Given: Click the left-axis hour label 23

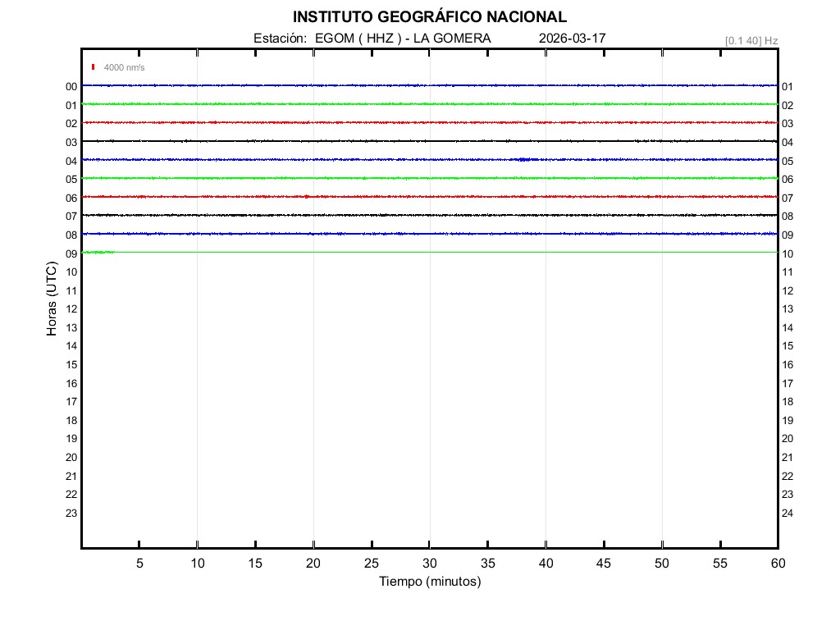Looking at the screenshot, I should [x=71, y=514].
